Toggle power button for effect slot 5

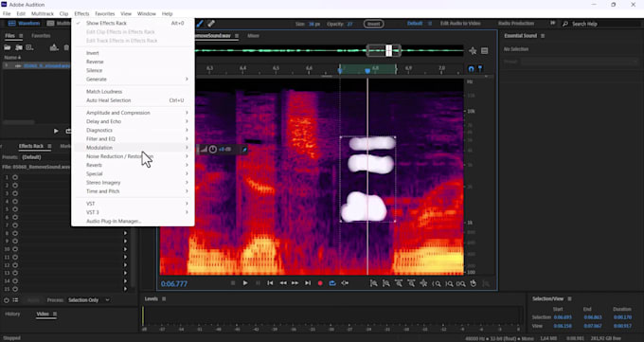coord(15,209)
